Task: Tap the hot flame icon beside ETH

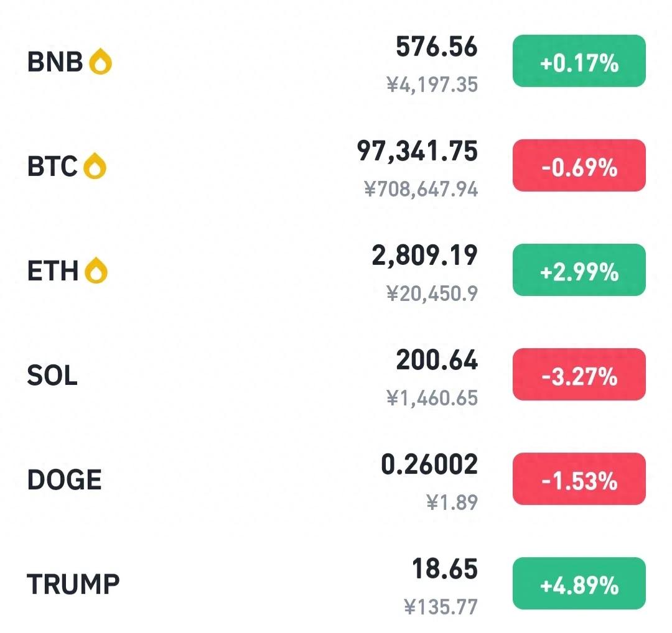Action: click(96, 270)
